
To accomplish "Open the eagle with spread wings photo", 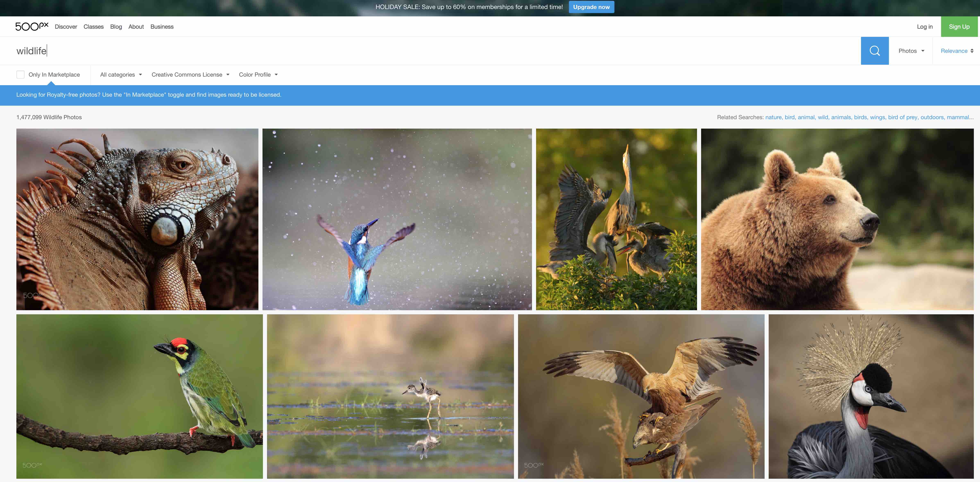I will (x=641, y=396).
